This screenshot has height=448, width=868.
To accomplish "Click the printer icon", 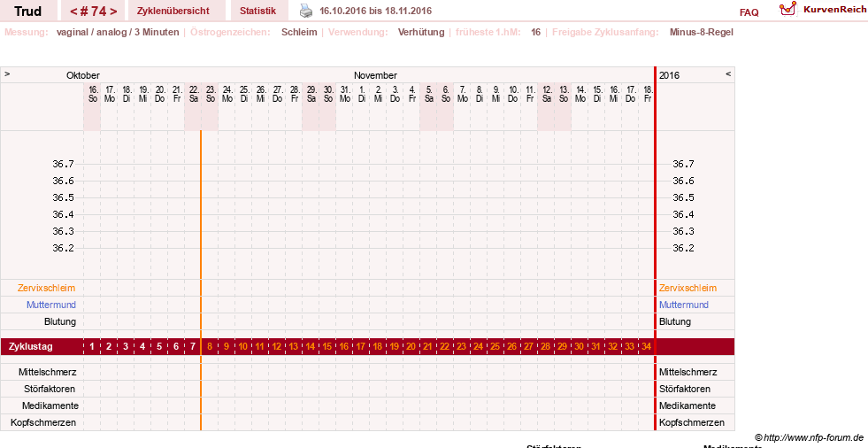I will coord(306,11).
